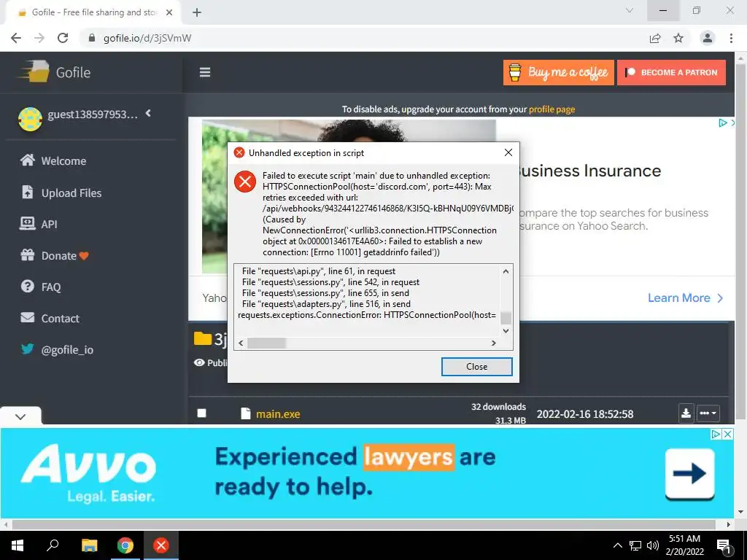
Task: Open Windows taskbar search
Action: pos(53,545)
